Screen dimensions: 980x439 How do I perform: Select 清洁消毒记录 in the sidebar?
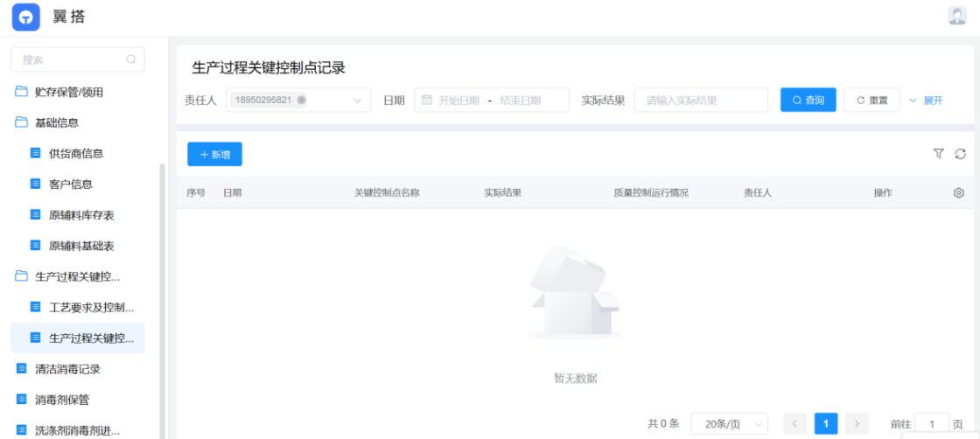(67, 369)
